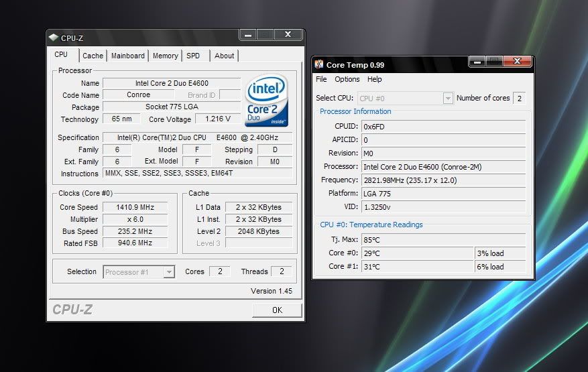
Task: Click the Core Speed value 1410.9 MHz
Action: pos(135,207)
